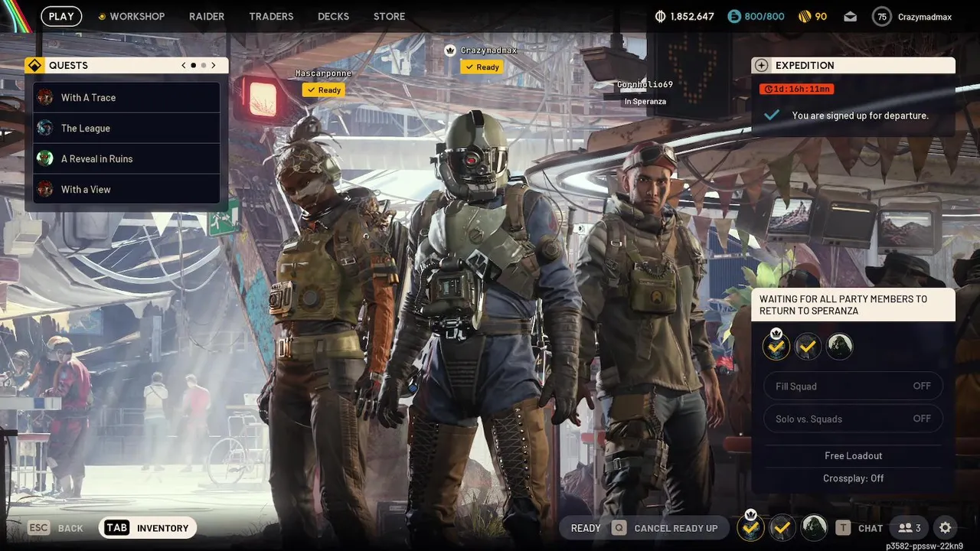The image size is (980, 551).
Task: Open the INVENTORY with TAB button
Action: tap(148, 528)
